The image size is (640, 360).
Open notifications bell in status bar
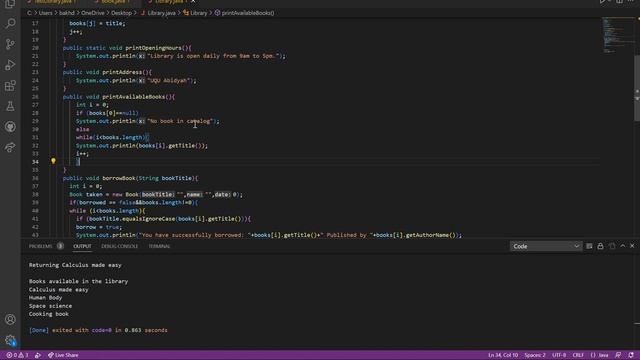(x=631, y=355)
